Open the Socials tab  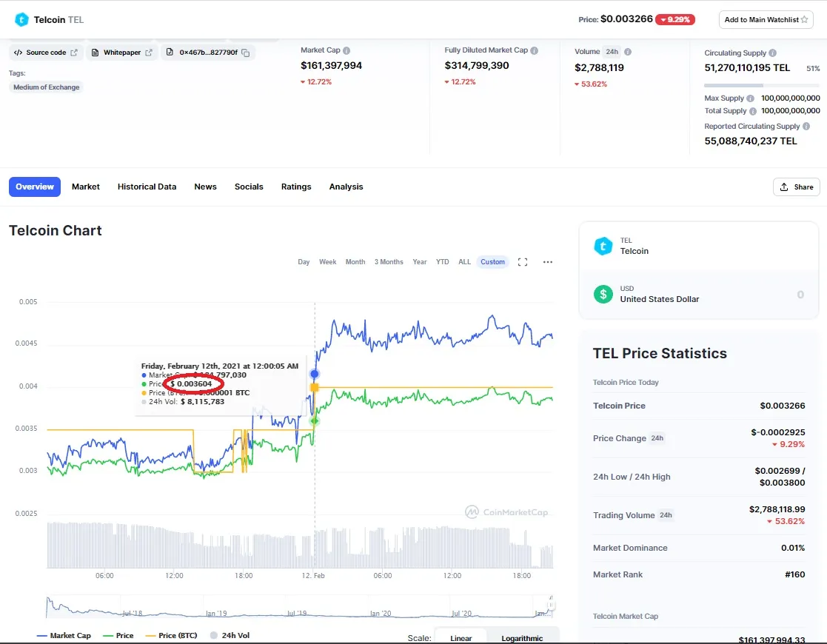point(249,187)
